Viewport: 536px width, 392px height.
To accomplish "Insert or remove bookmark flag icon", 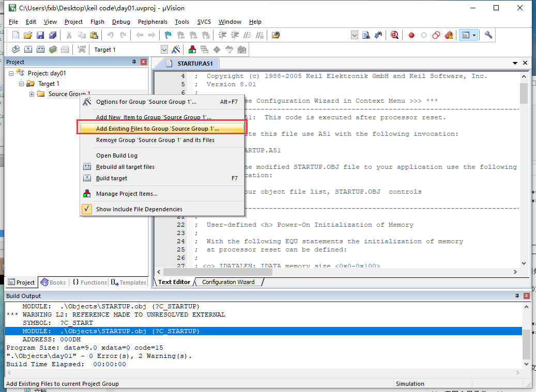I will tap(168, 35).
